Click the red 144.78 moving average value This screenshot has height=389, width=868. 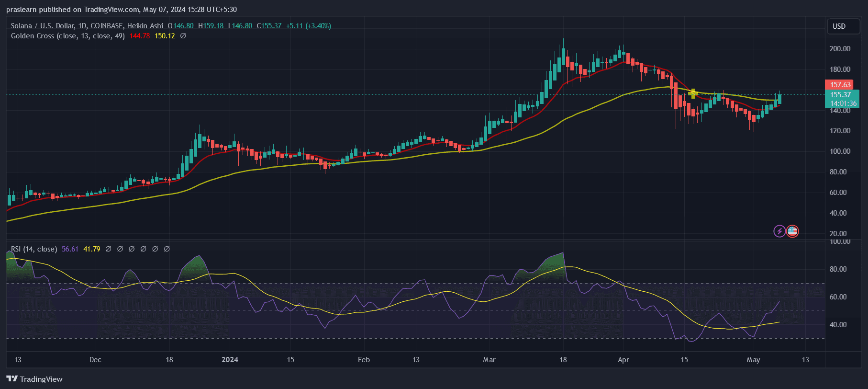click(139, 36)
